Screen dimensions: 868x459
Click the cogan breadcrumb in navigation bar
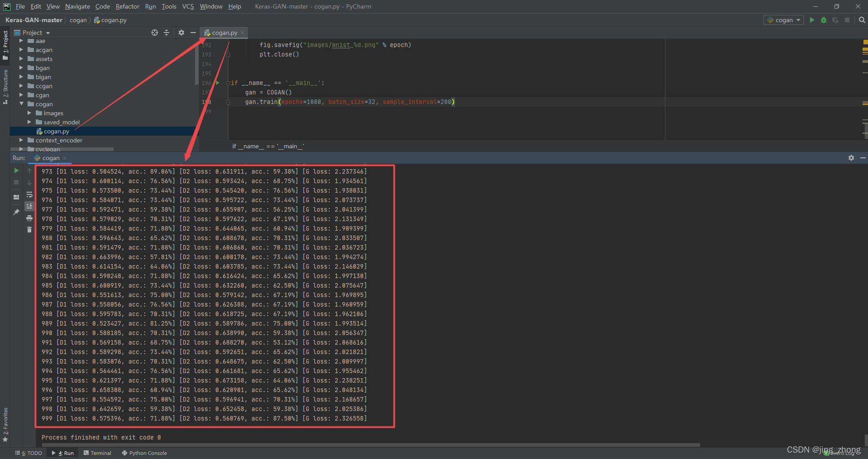tap(78, 20)
